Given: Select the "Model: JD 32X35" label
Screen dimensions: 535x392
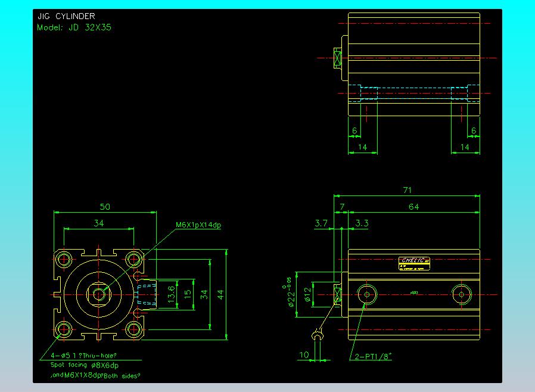Looking at the screenshot, I should tap(74, 27).
